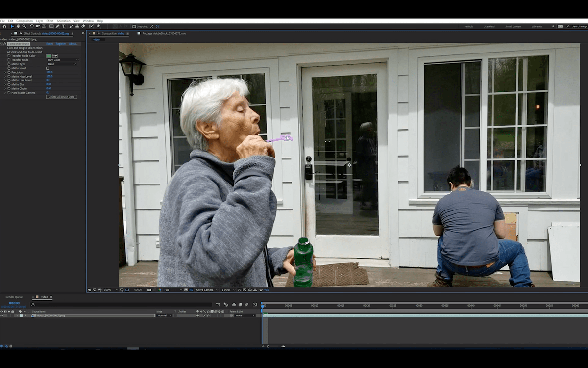Click the Draft 3D icon in timeline
The width and height of the screenshot is (588, 368).
(227, 305)
